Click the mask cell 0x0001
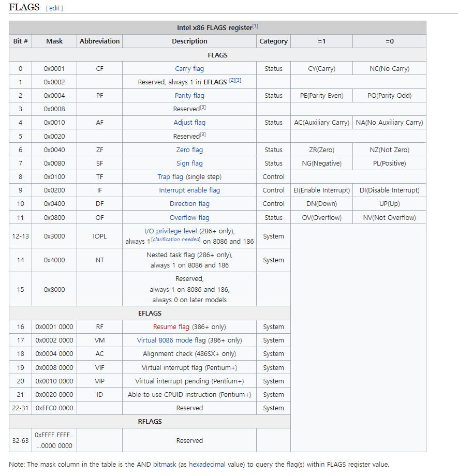Viewport: 458px width, 476px height. 54,69
